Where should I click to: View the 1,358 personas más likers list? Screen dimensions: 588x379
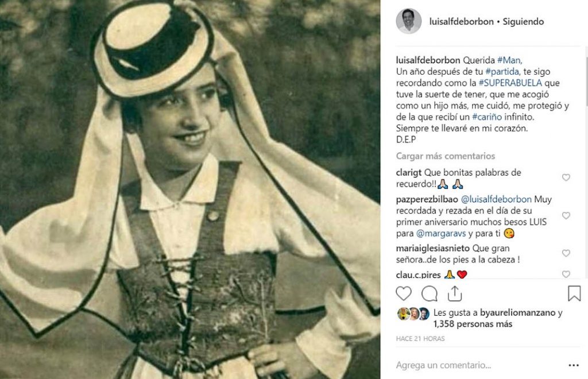(473, 324)
